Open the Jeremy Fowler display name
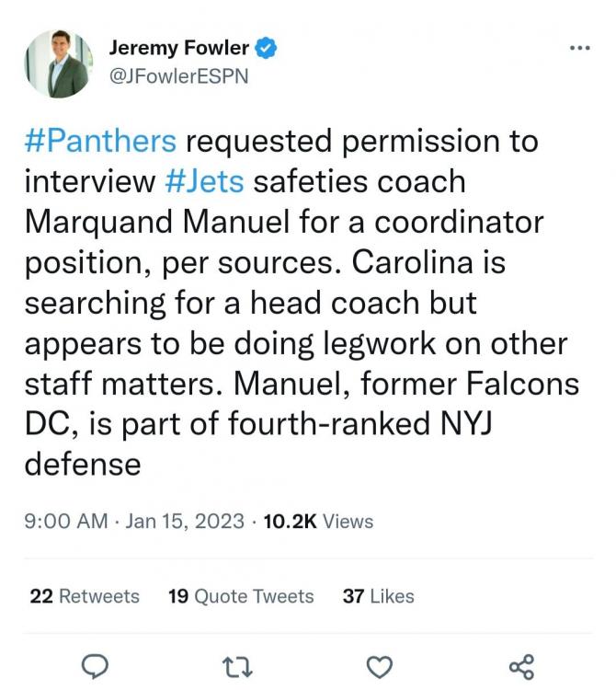 click(178, 48)
